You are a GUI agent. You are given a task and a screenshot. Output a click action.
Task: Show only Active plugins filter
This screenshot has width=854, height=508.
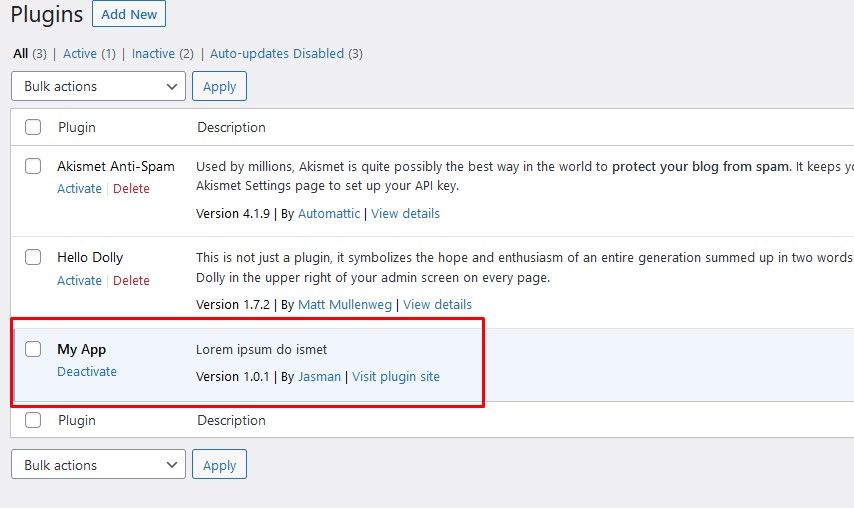point(80,54)
